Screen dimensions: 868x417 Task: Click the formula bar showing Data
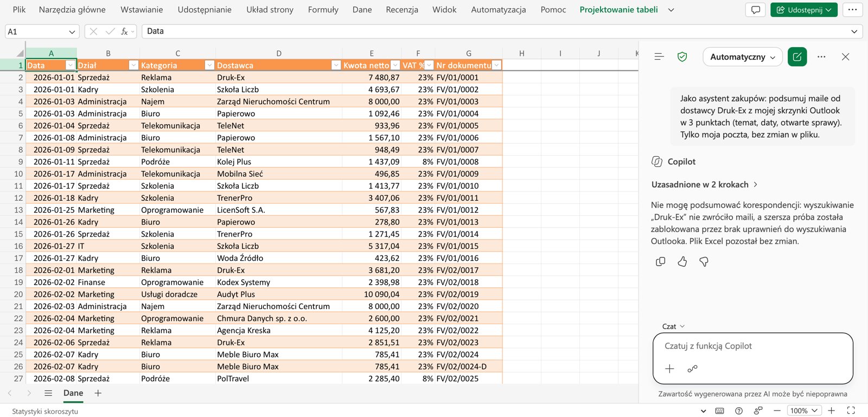click(495, 31)
